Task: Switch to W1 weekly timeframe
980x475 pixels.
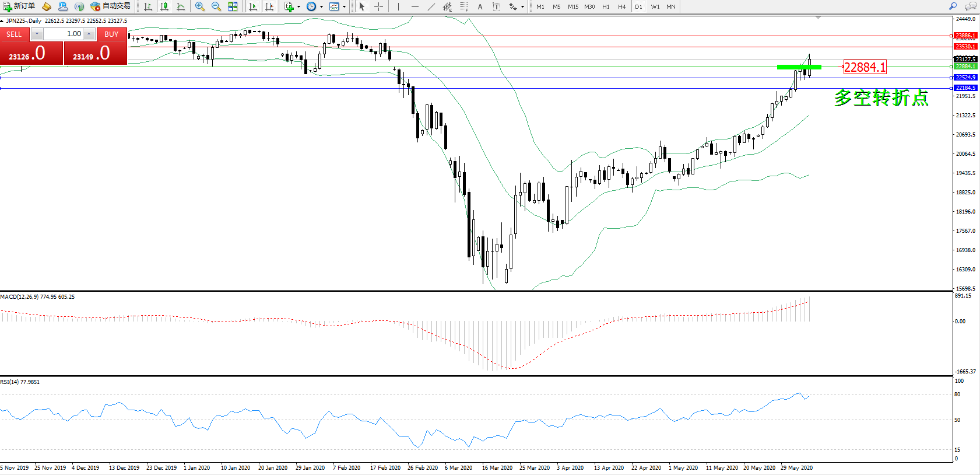Action: click(x=655, y=6)
